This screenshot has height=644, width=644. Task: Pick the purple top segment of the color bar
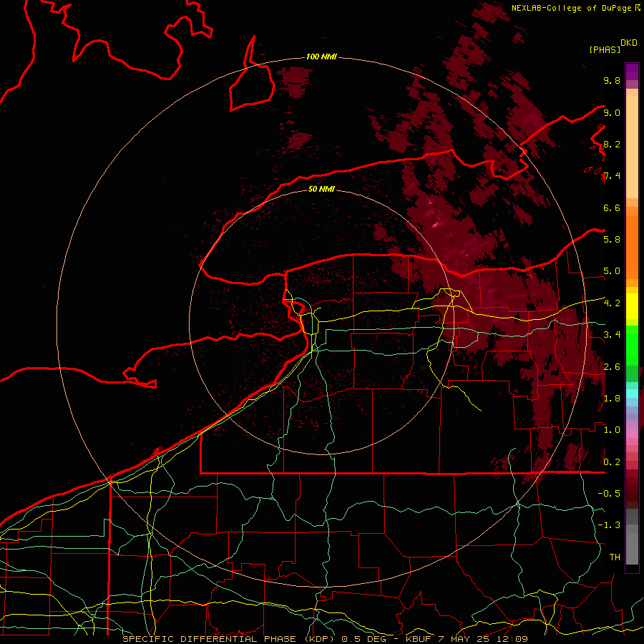click(632, 72)
